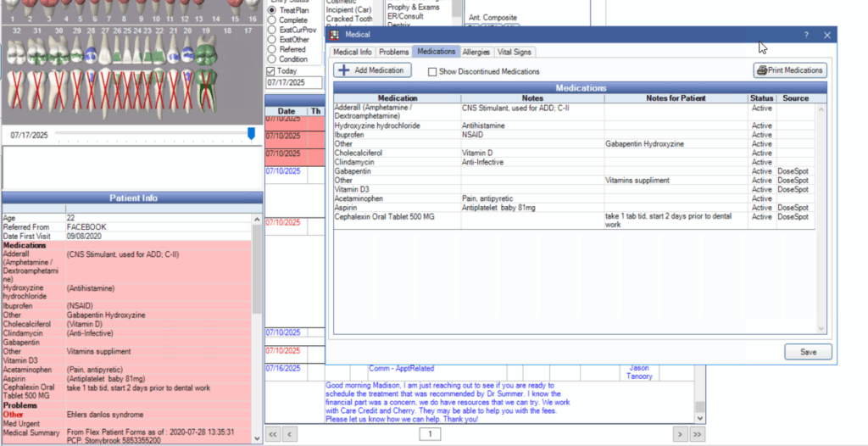Viewport: 868px width, 446px height.
Task: Click the Print Medications printer button
Action: [789, 70]
